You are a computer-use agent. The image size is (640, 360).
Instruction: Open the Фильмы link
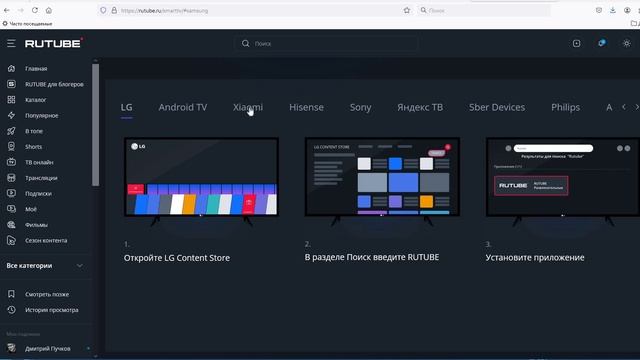(x=36, y=224)
